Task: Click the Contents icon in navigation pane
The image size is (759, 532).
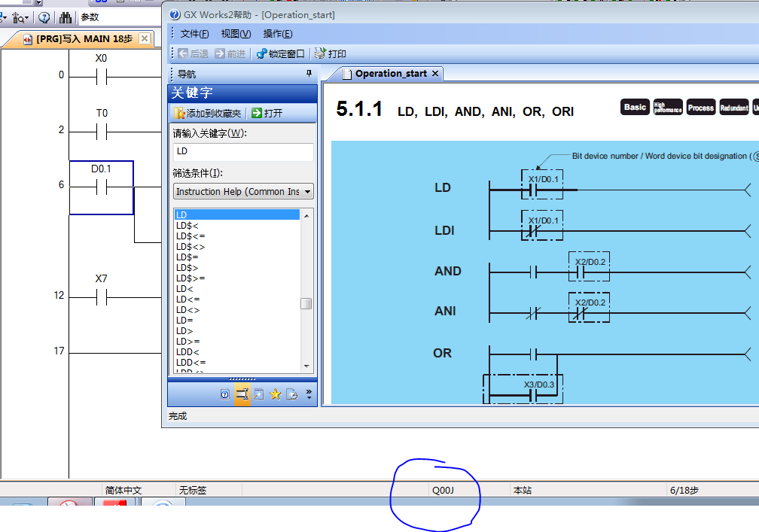Action: point(225,394)
